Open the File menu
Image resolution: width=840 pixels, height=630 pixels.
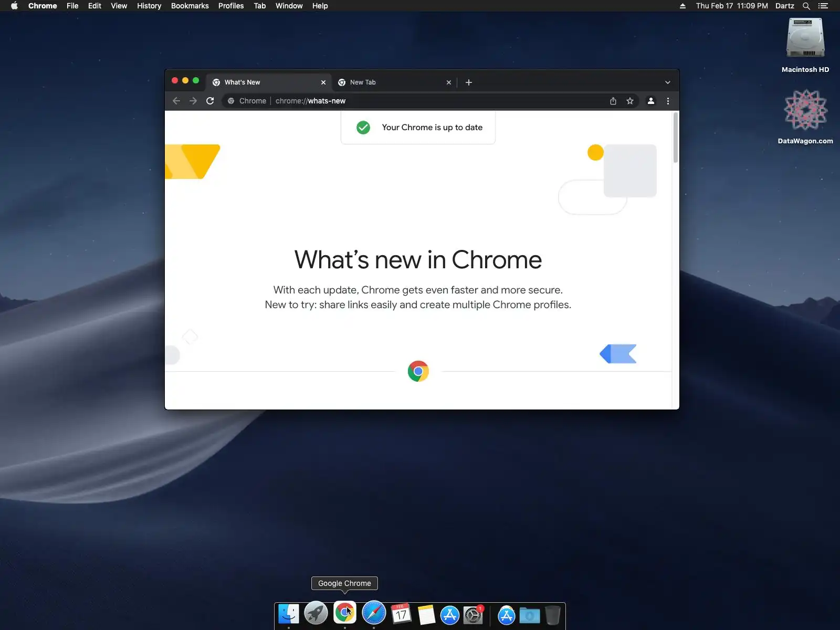tap(72, 6)
